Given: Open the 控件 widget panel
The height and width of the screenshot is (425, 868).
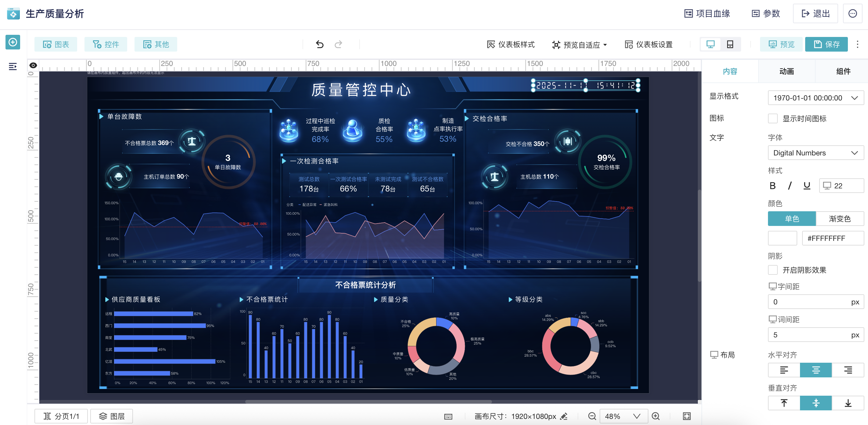Looking at the screenshot, I should coord(106,44).
